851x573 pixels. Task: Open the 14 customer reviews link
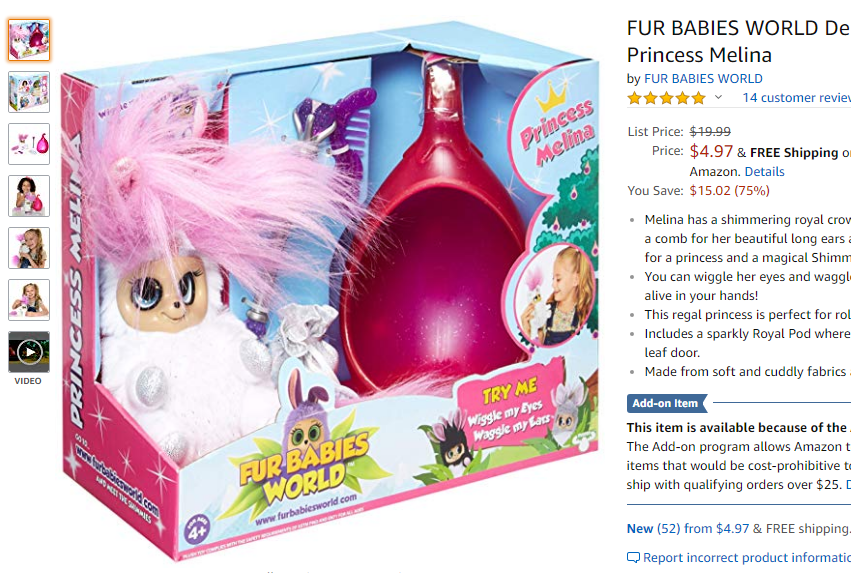tap(796, 98)
